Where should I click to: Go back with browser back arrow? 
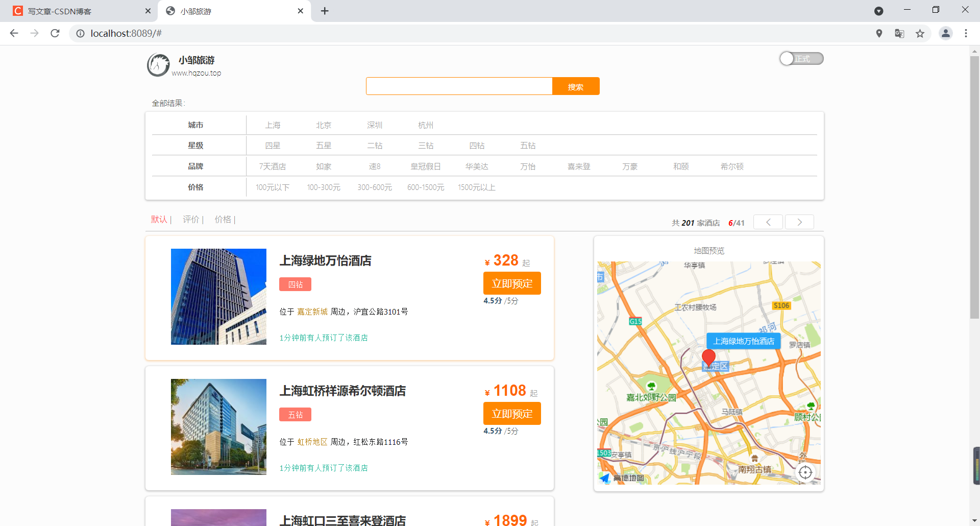tap(14, 33)
